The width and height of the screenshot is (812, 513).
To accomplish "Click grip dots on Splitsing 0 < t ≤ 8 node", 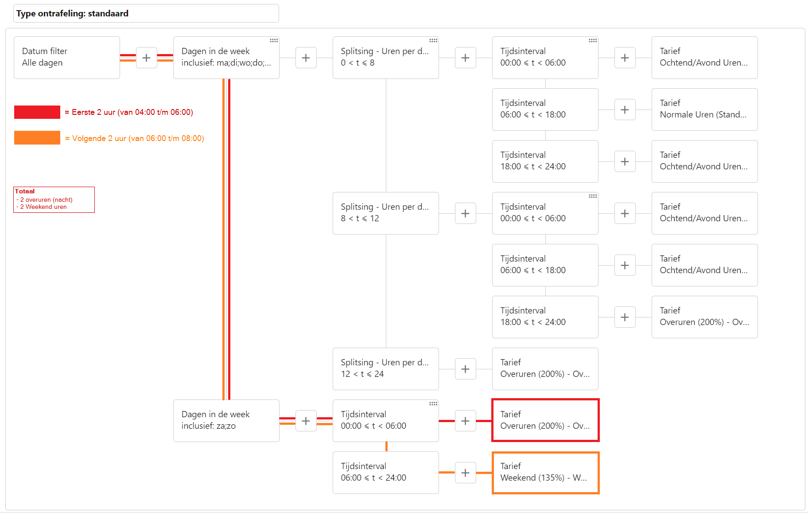I will pos(433,40).
